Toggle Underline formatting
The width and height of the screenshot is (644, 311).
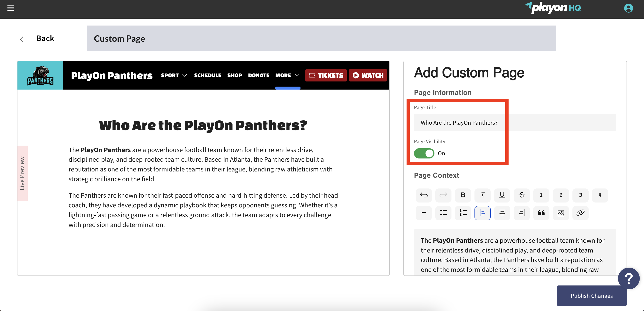tap(502, 195)
